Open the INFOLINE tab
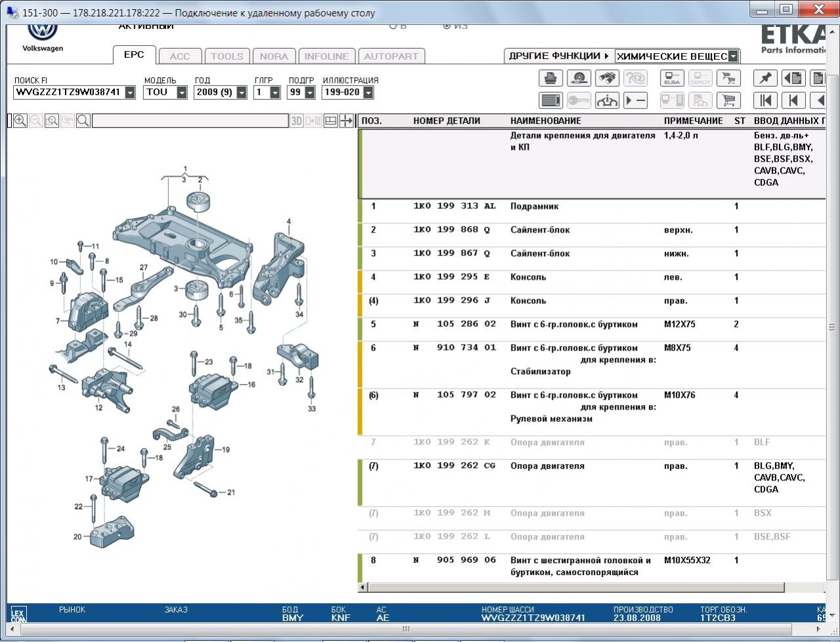Screen dimensions: 840x642 (x=327, y=56)
